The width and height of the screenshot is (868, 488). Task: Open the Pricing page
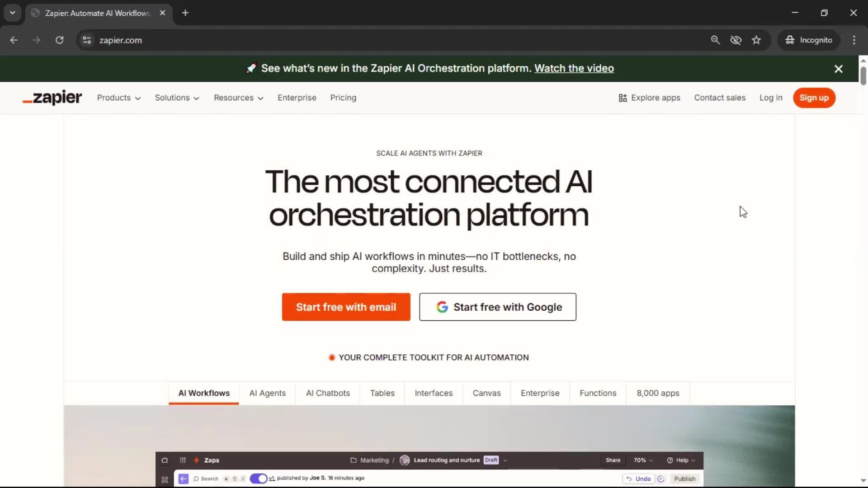point(343,98)
